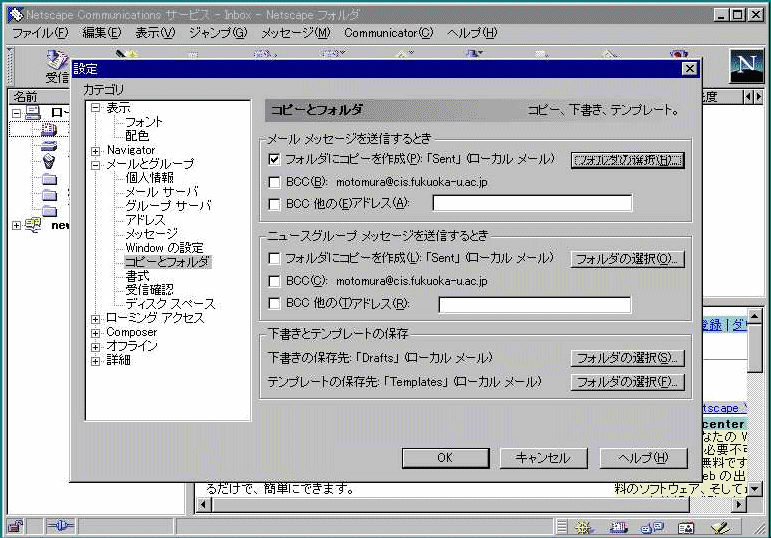Open Inbox from the component bar mailbox icon

[x=619, y=527]
